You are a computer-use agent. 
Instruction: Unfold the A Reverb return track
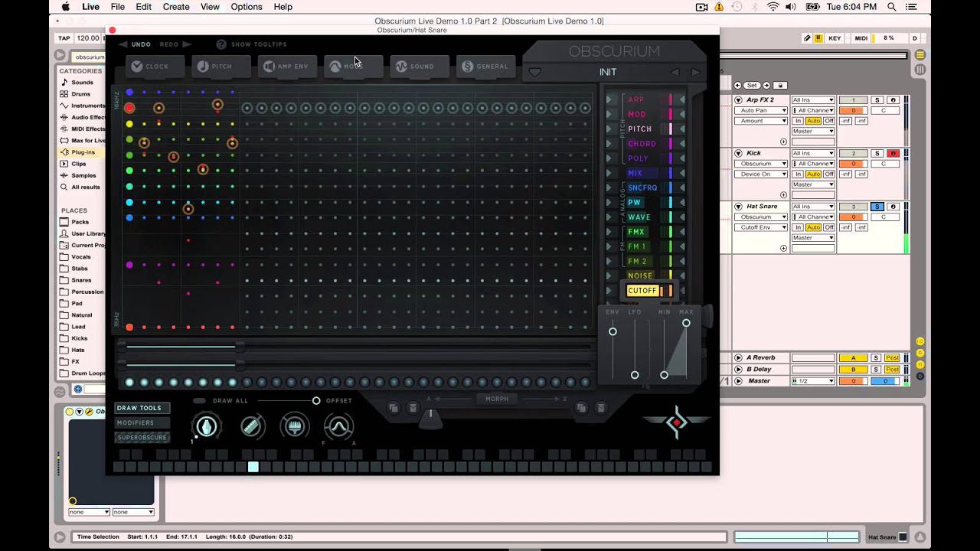(738, 358)
